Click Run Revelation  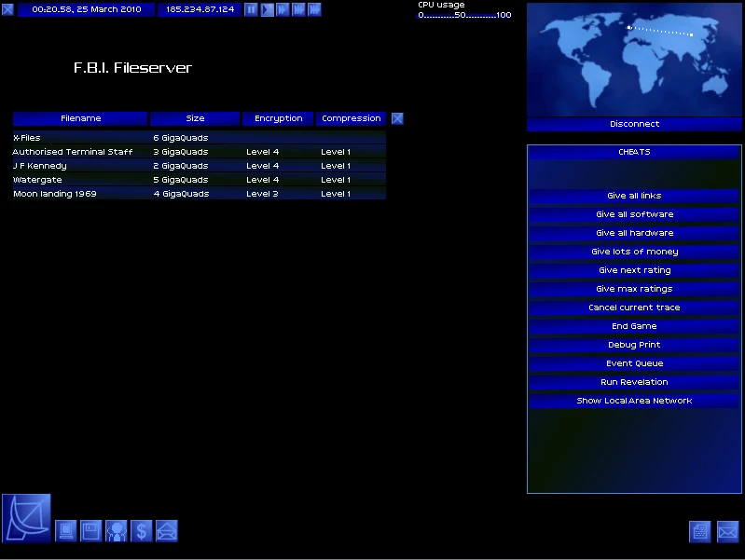[x=634, y=382]
